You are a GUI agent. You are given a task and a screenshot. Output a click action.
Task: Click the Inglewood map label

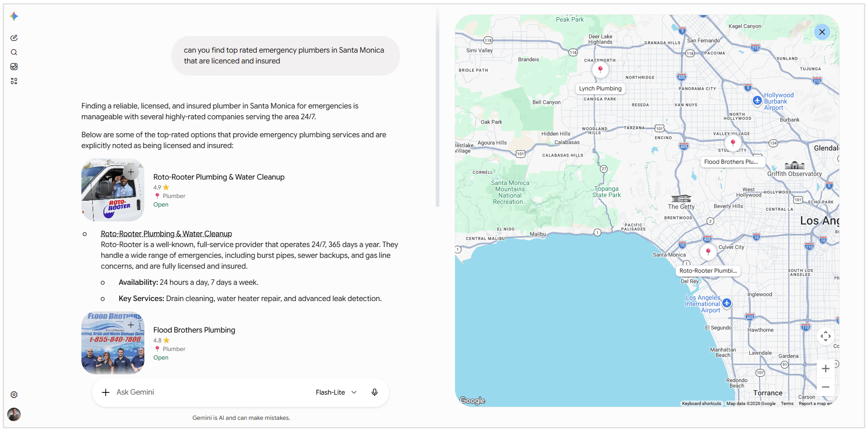pos(760,294)
